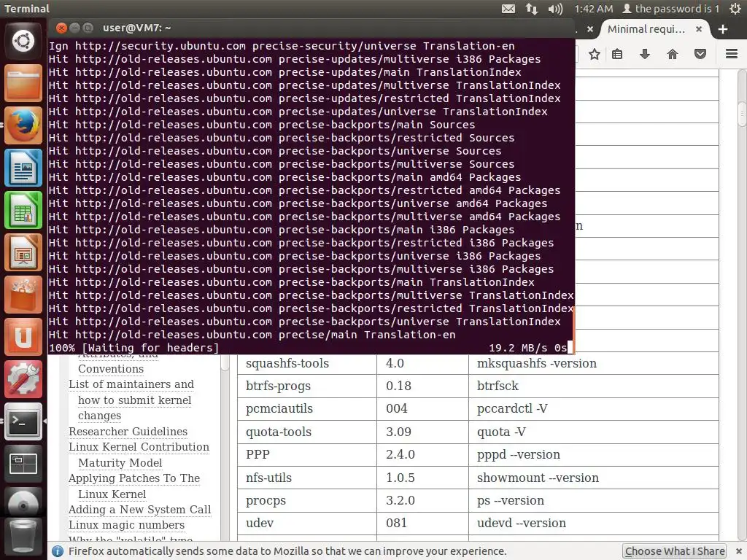Open Firefox hamburger menu
747x560 pixels.
pos(732,54)
